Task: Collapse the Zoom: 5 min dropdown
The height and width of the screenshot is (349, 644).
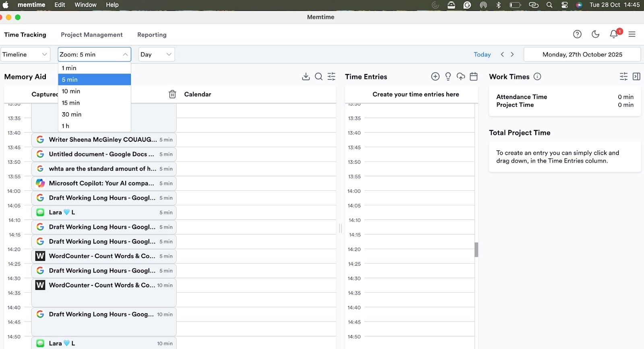Action: click(95, 54)
